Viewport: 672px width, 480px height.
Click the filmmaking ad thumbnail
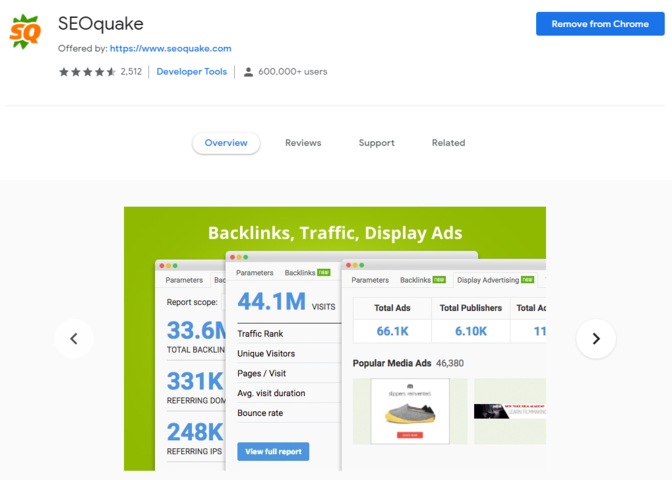[x=510, y=411]
